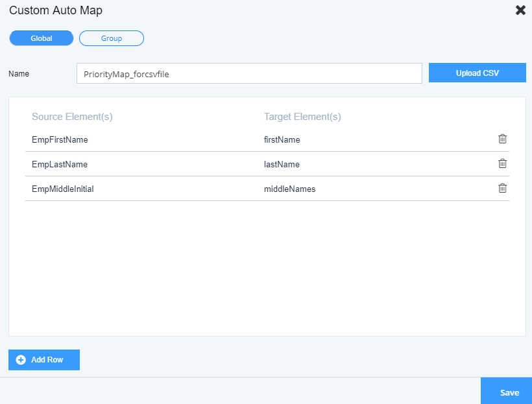This screenshot has width=532, height=404.
Task: Click the Source Element(s) column header
Action: click(x=72, y=117)
